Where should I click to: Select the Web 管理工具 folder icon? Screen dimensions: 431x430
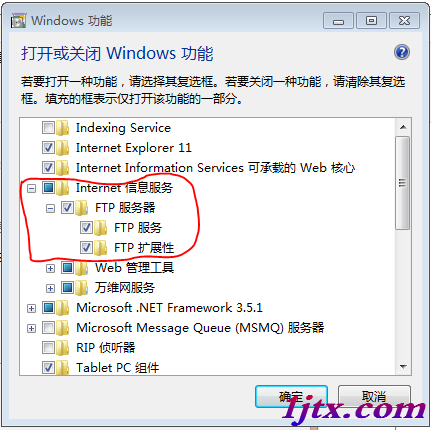[82, 268]
